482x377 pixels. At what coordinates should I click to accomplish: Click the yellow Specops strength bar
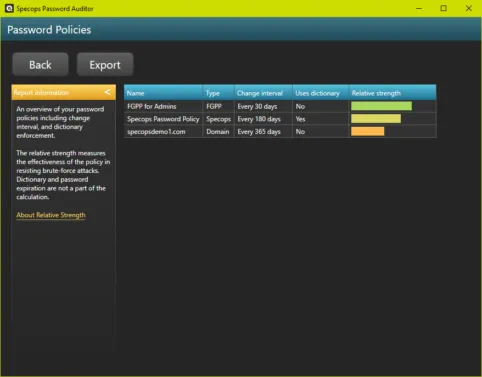pos(376,119)
